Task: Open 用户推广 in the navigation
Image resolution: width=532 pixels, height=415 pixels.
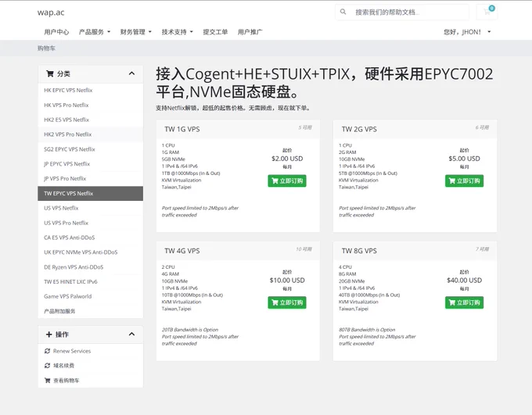Action: (250, 32)
